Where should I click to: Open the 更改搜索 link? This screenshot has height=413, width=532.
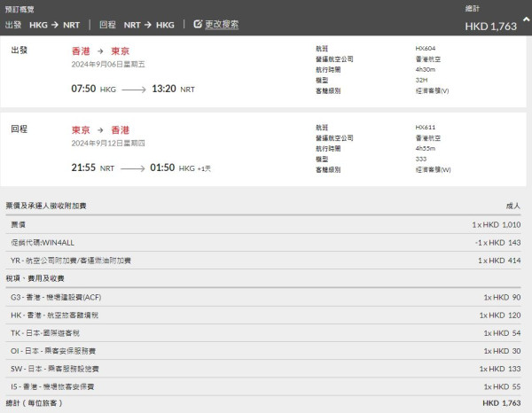click(222, 25)
